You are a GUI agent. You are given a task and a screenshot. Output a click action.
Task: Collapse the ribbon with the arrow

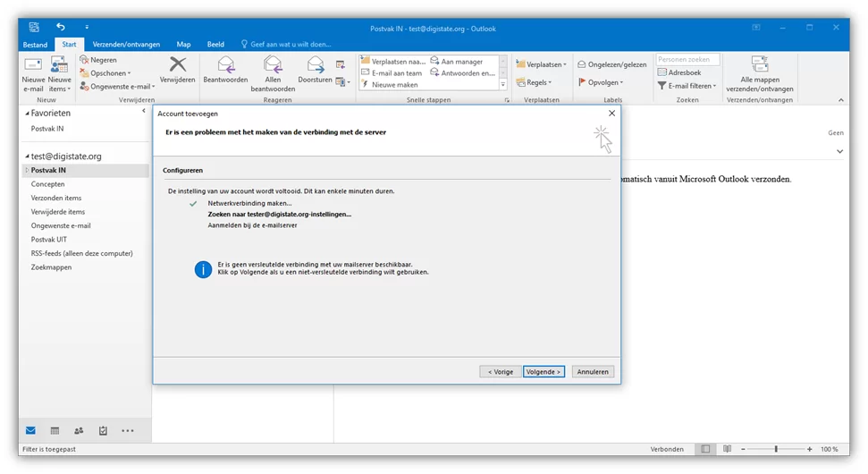841,100
